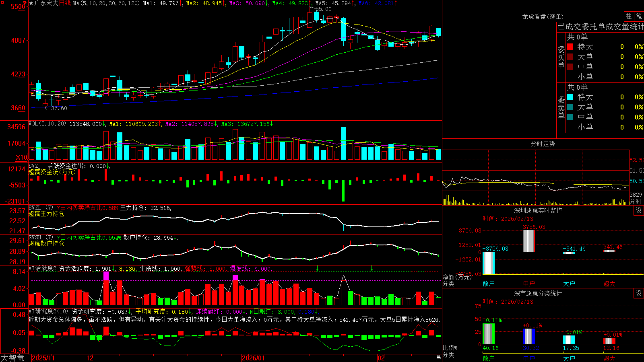This screenshot has width=644, height=362.
Task: Click the 55.00 high price label
Action: (324, 9)
